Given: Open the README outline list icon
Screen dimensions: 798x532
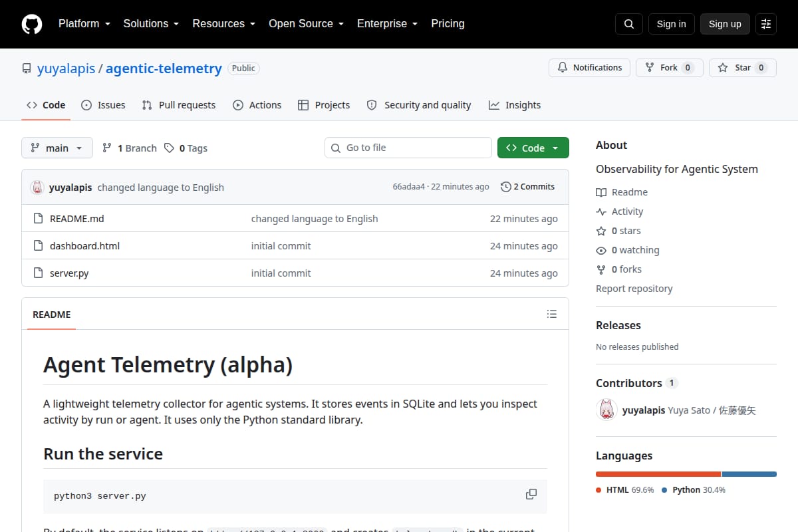Looking at the screenshot, I should pyautogui.click(x=551, y=314).
